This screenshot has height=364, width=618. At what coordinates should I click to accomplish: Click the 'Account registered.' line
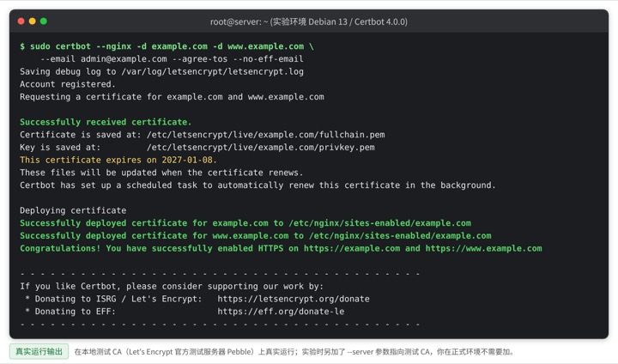pyautogui.click(x=68, y=84)
